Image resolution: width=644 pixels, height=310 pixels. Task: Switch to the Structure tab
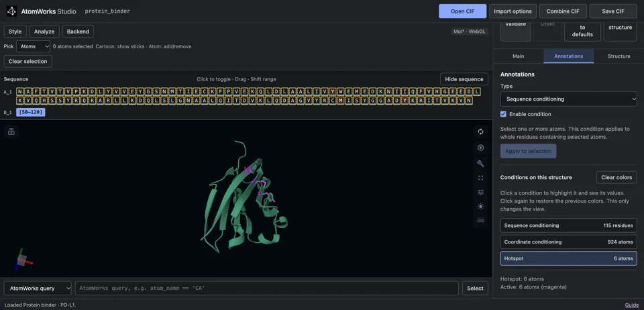619,56
